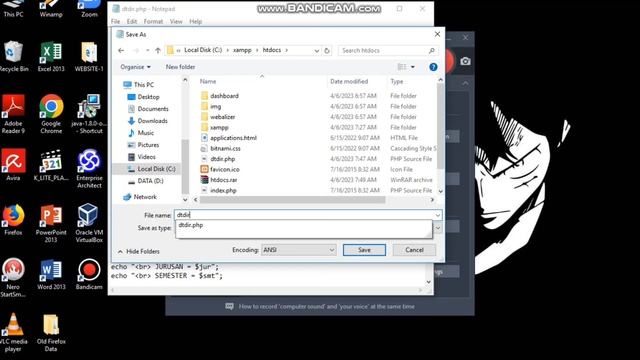This screenshot has height=360, width=640.
Task: Open the view options dropdown arrow
Action: point(413,67)
